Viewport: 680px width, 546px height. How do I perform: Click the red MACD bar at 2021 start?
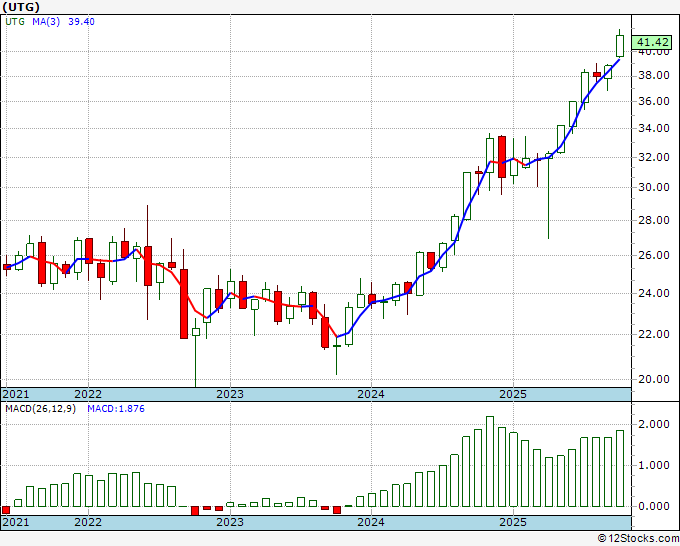(6, 510)
